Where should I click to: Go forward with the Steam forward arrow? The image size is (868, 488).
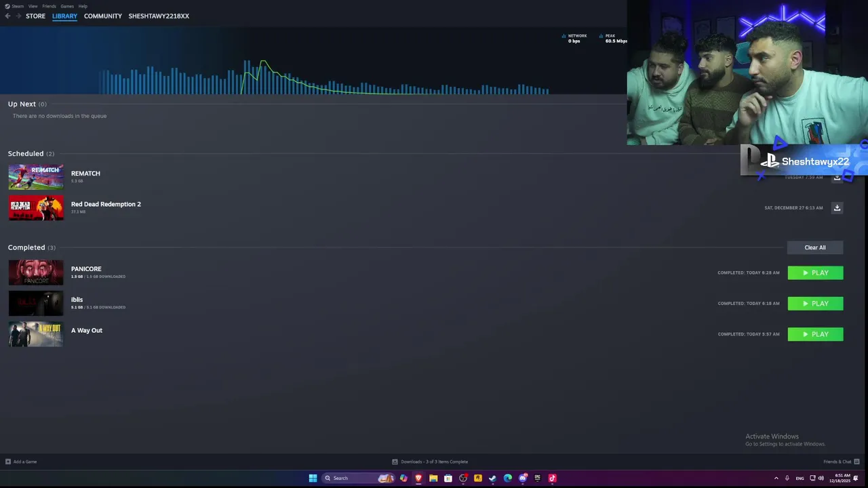coord(18,16)
